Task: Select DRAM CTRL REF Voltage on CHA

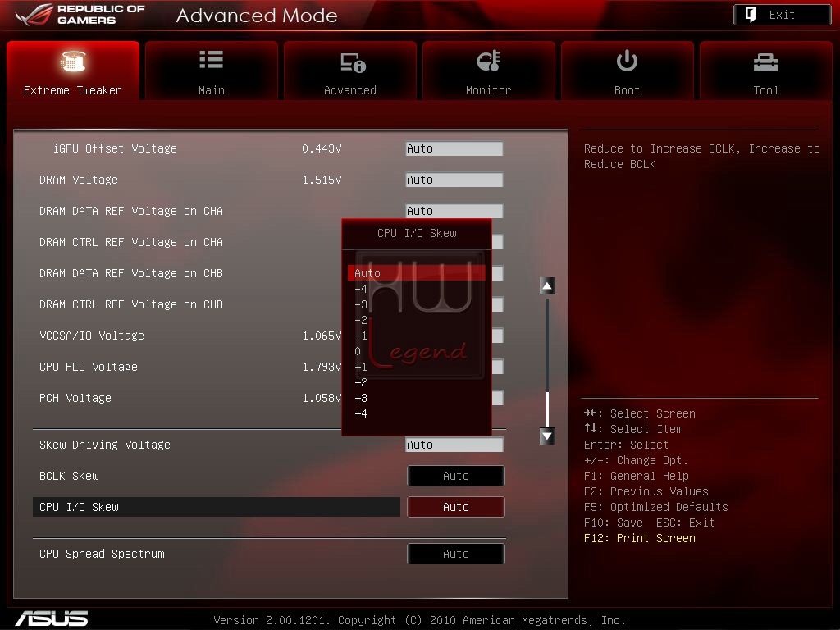Action: pyautogui.click(x=131, y=242)
